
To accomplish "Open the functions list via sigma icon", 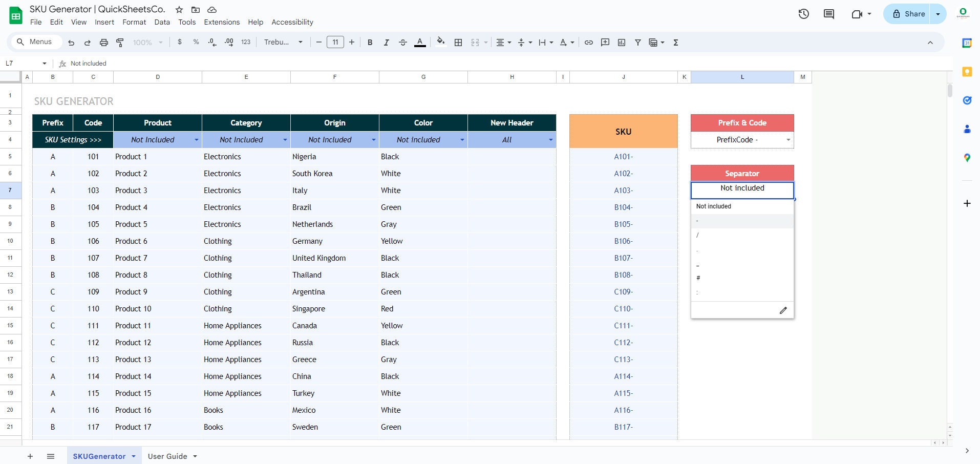I will (x=676, y=42).
